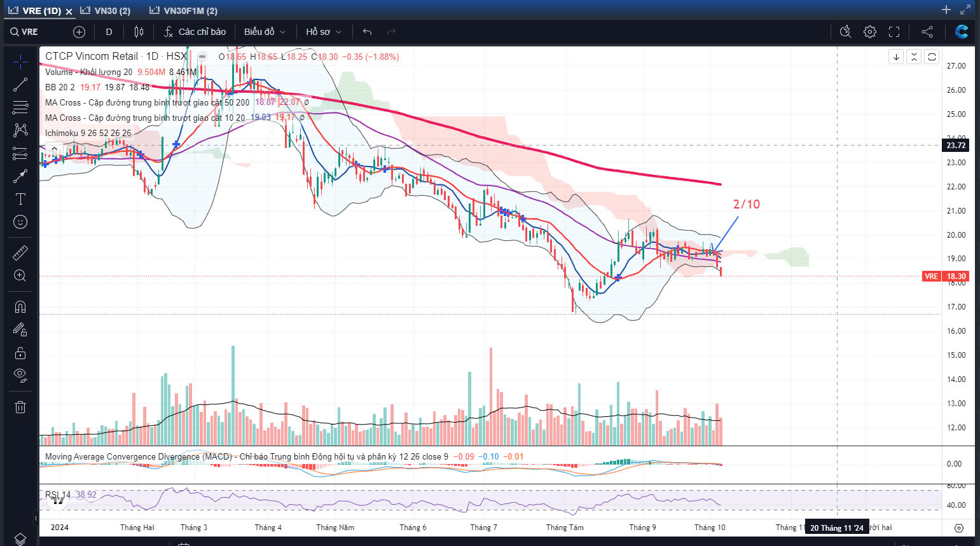Select the chart pattern drawing tool
Image resolution: width=980 pixels, height=546 pixels.
pyautogui.click(x=20, y=130)
